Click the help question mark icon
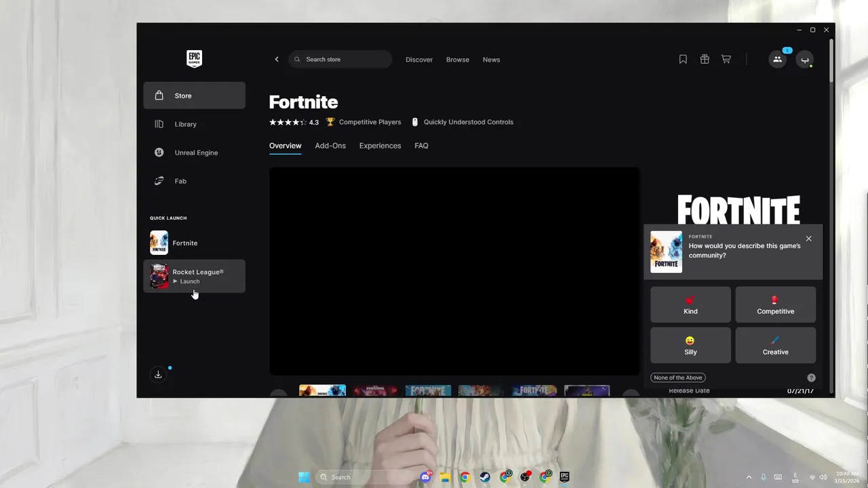The height and width of the screenshot is (488, 868). (x=811, y=378)
